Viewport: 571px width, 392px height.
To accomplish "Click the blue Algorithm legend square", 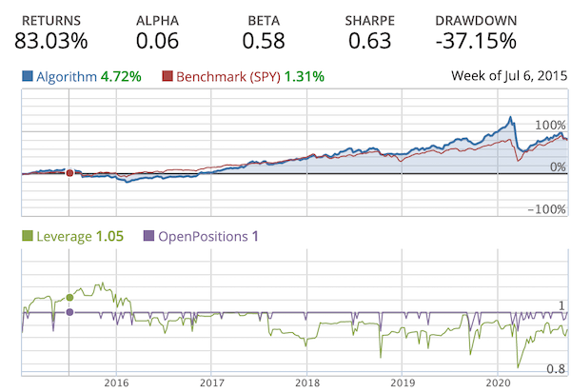I will click(27, 76).
